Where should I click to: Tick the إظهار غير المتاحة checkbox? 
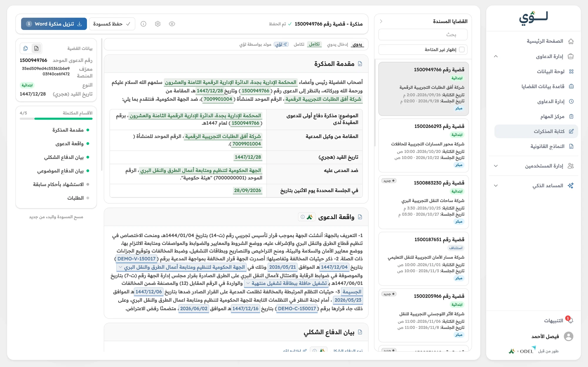point(462,49)
